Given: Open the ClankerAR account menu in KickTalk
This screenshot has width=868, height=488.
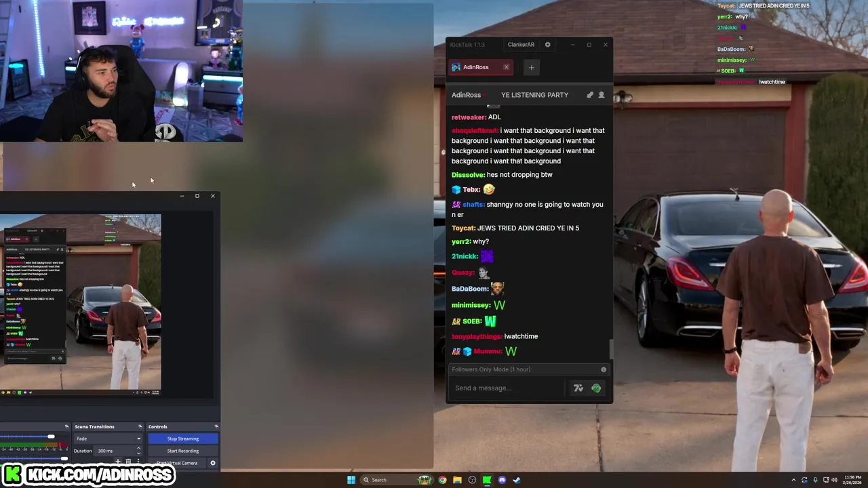Looking at the screenshot, I should coord(521,45).
